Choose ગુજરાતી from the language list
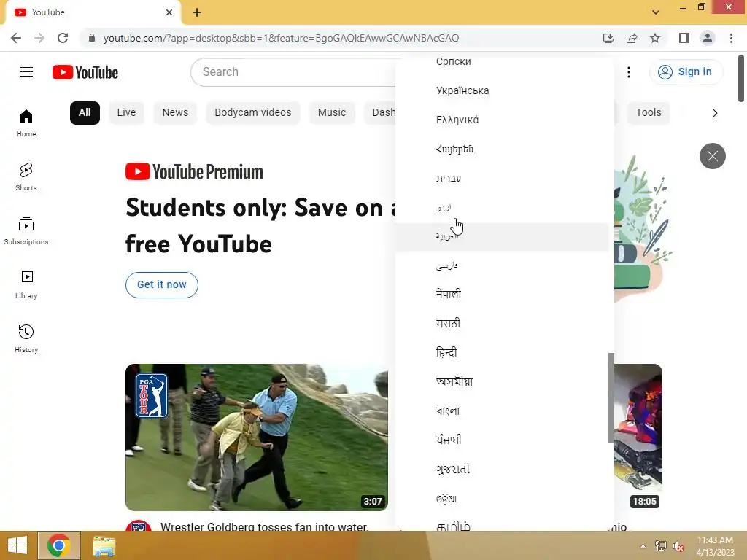747x560 pixels. [x=502, y=470]
